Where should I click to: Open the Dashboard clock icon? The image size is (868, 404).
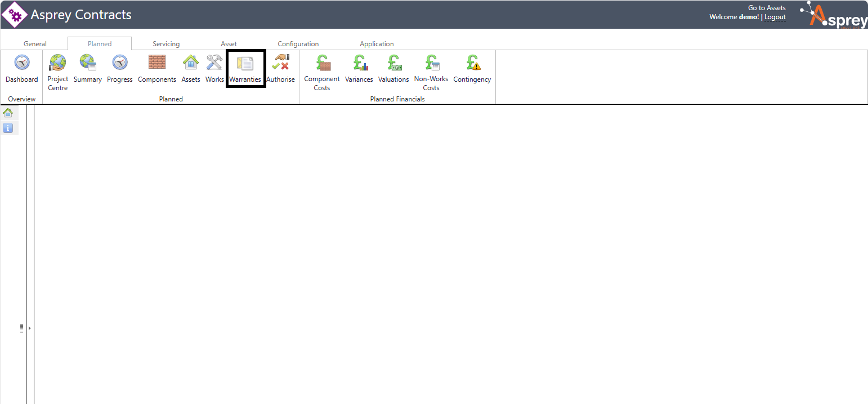22,63
